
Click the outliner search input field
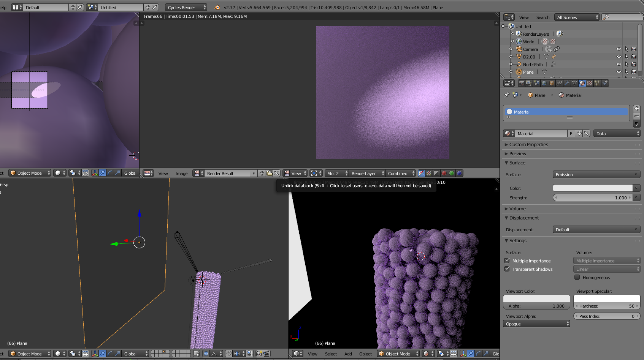622,17
